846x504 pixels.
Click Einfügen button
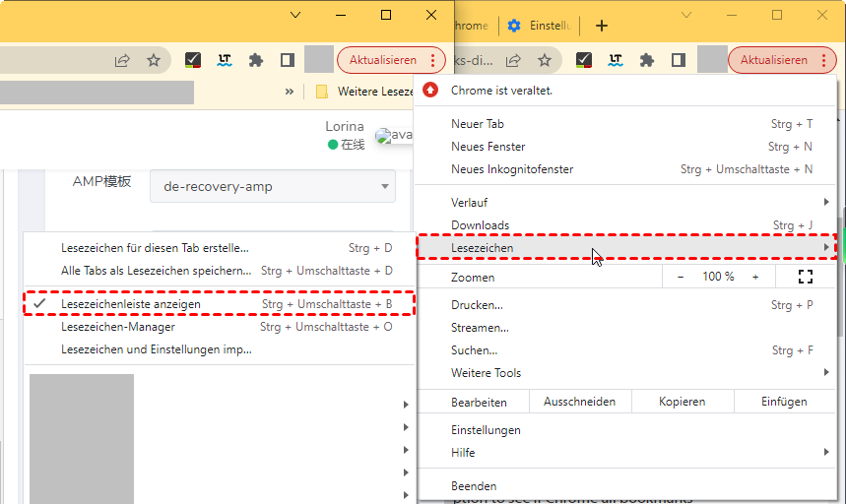[x=784, y=402]
